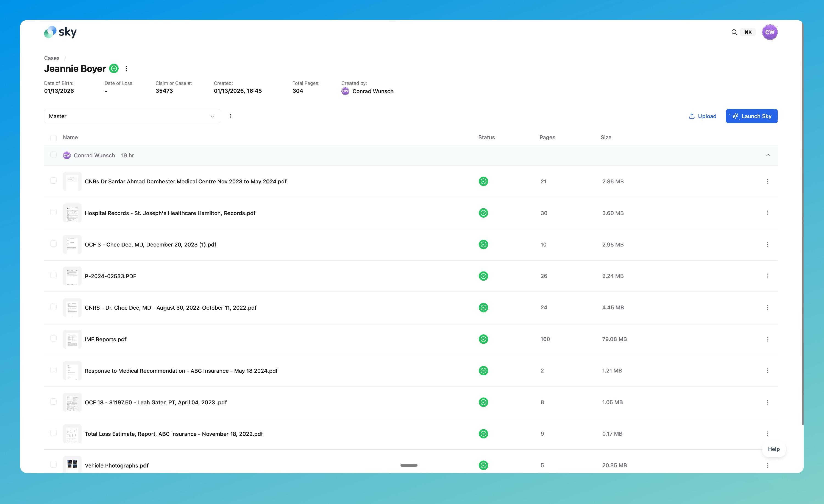Screen dimensions: 824x504
Task: Click the Upload button
Action: coord(703,116)
